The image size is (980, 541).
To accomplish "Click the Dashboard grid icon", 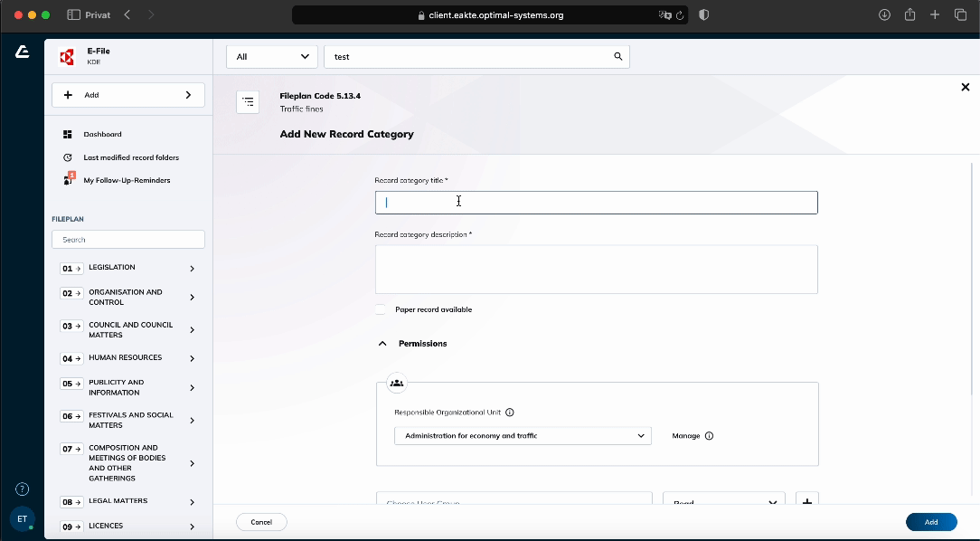I will click(x=67, y=134).
